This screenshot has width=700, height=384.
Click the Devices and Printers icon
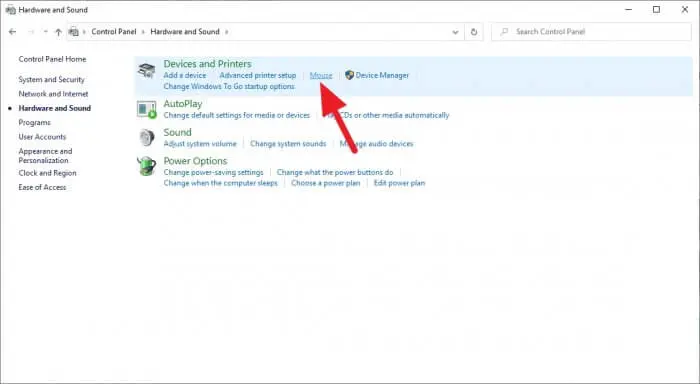[x=146, y=71]
